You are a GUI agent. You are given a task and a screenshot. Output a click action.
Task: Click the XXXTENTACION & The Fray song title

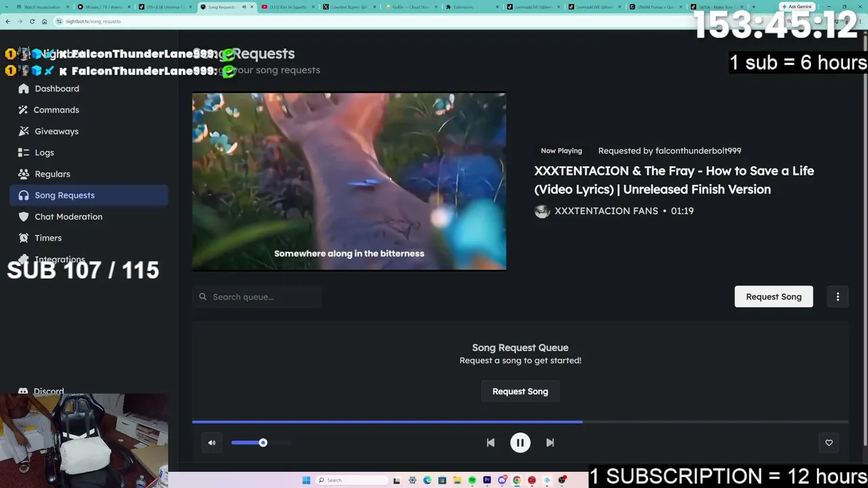[674, 180]
